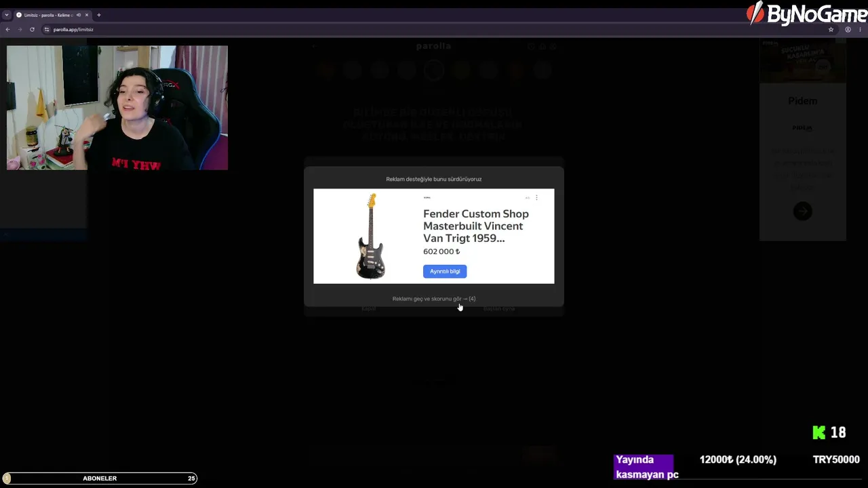The height and width of the screenshot is (488, 868).
Task: Click the 602 000 ₺ price text
Action: coord(441,251)
